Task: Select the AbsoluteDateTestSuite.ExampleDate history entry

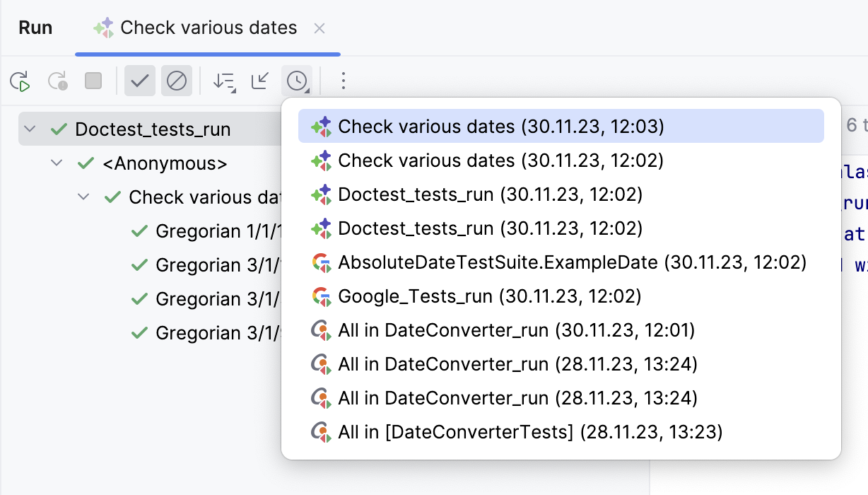Action: pyautogui.click(x=573, y=262)
